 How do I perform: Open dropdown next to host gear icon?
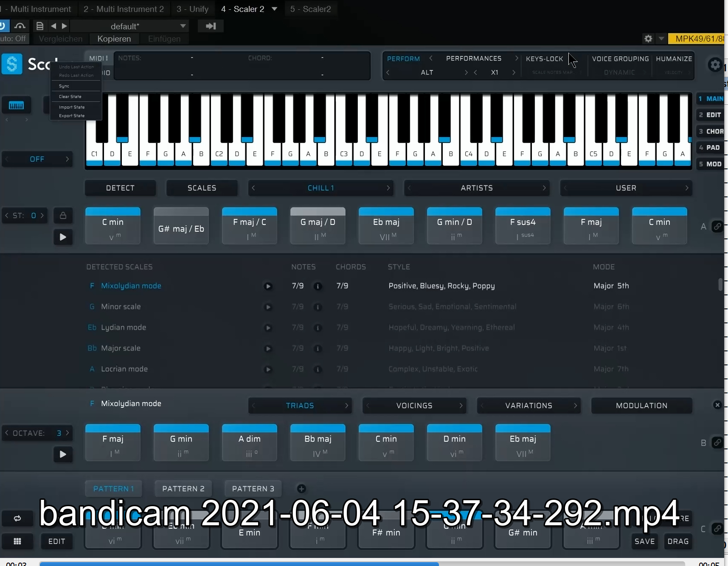click(661, 39)
